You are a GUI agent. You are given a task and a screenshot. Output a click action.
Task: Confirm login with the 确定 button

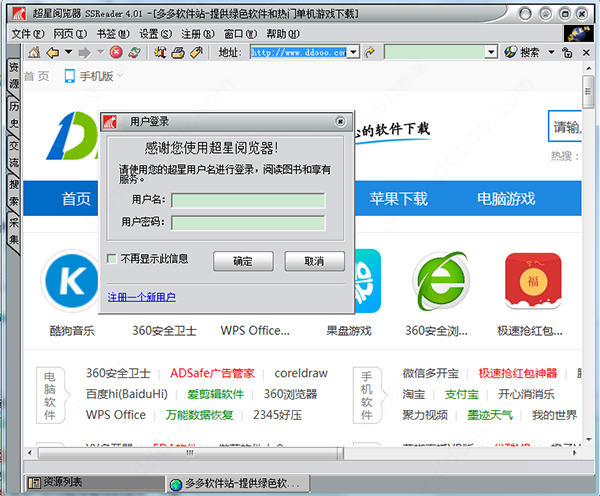(243, 261)
